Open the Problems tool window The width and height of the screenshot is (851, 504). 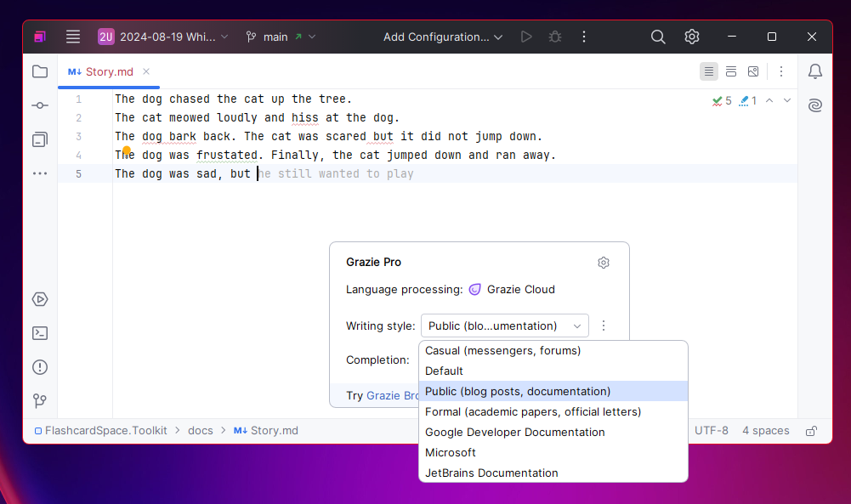coord(40,367)
